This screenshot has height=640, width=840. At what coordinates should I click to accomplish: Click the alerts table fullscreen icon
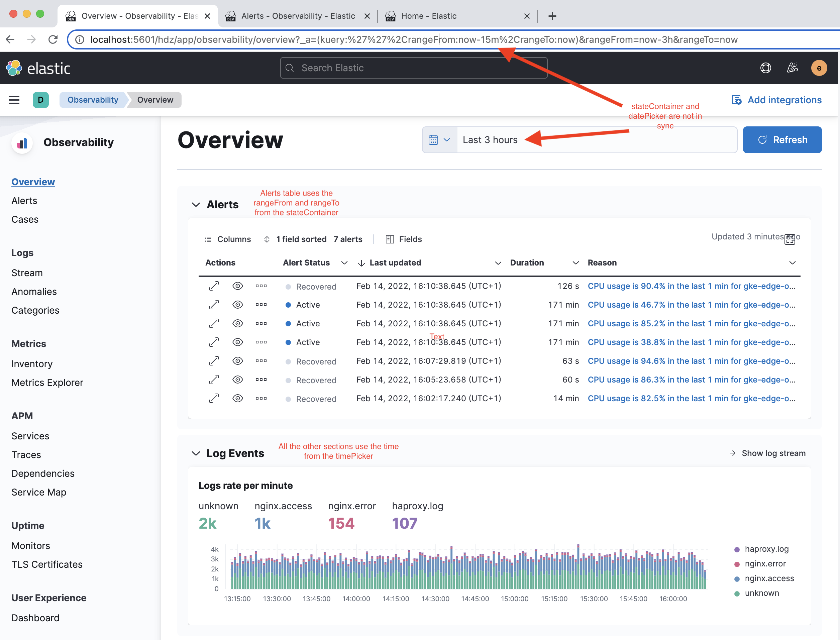pos(790,240)
